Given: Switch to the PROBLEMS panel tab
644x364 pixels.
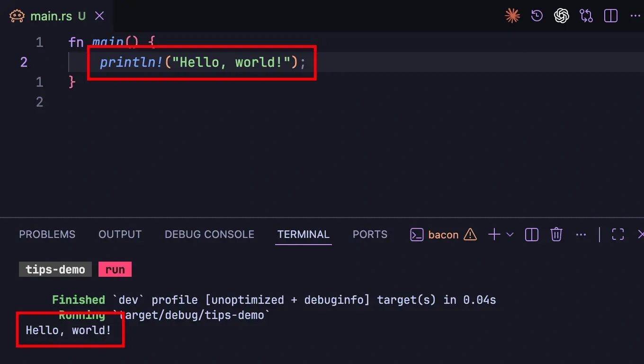Looking at the screenshot, I should click(x=47, y=235).
